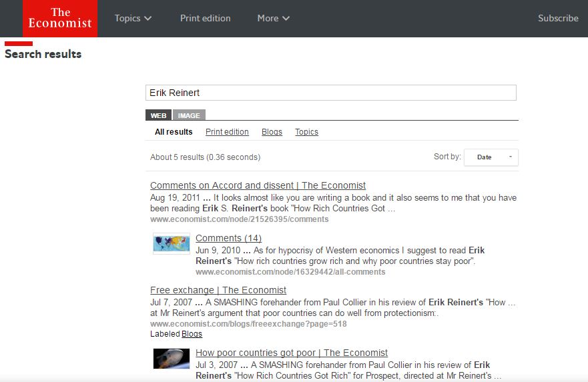Click the Aug 19, 2011 result snippet
588x382 pixels.
333,203
